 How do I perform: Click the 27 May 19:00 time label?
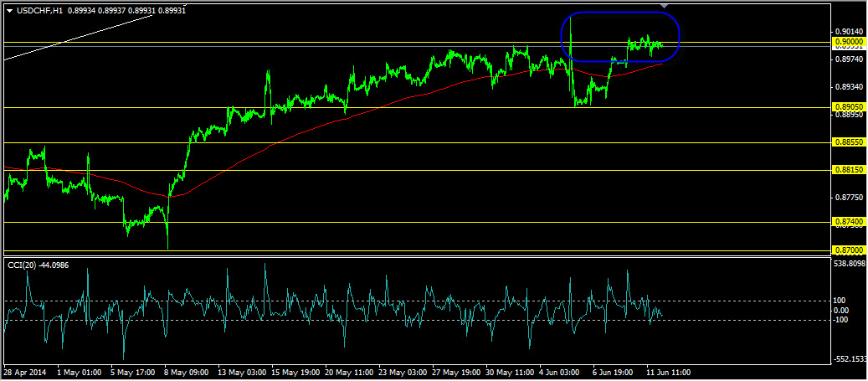click(x=456, y=372)
